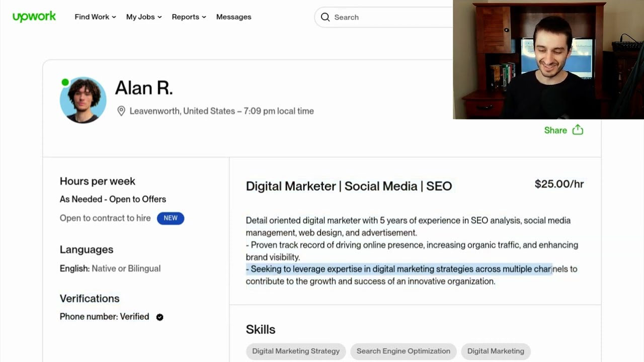Click the webcam video overlay

(548, 59)
